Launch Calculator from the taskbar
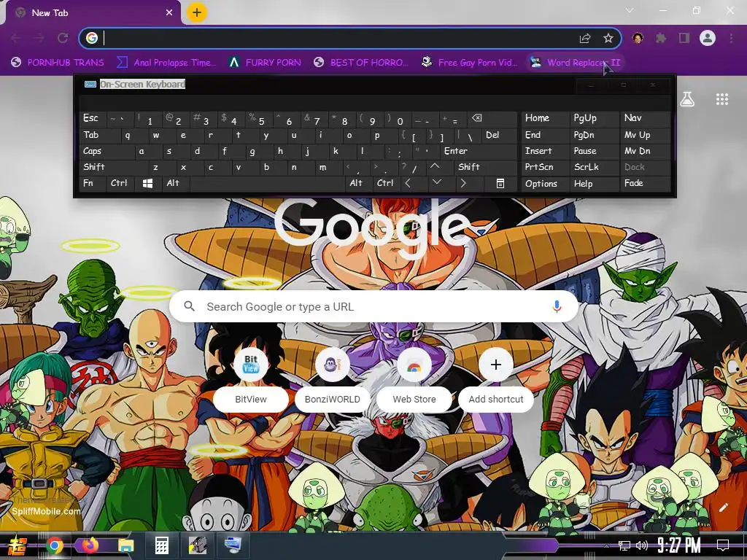 pyautogui.click(x=162, y=545)
